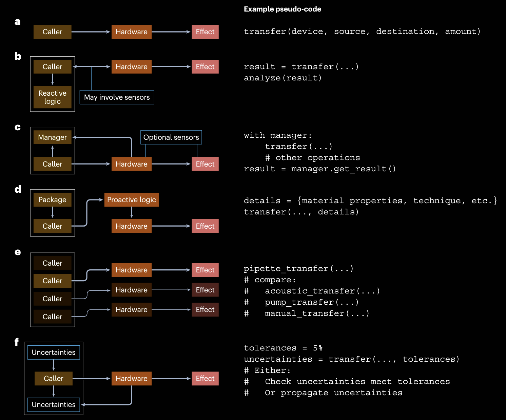Click the Effect box in diagram b

[205, 67]
